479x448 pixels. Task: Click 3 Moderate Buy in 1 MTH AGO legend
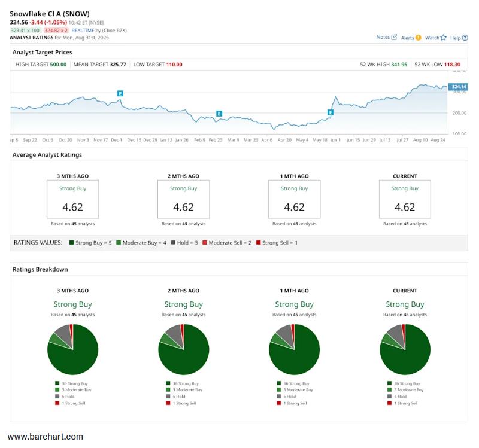coord(298,390)
